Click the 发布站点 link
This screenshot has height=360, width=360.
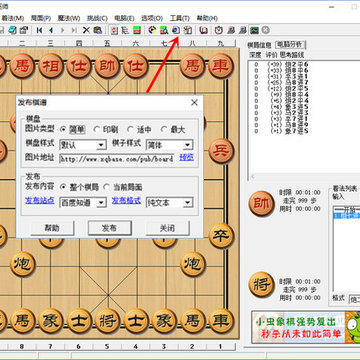[40, 200]
